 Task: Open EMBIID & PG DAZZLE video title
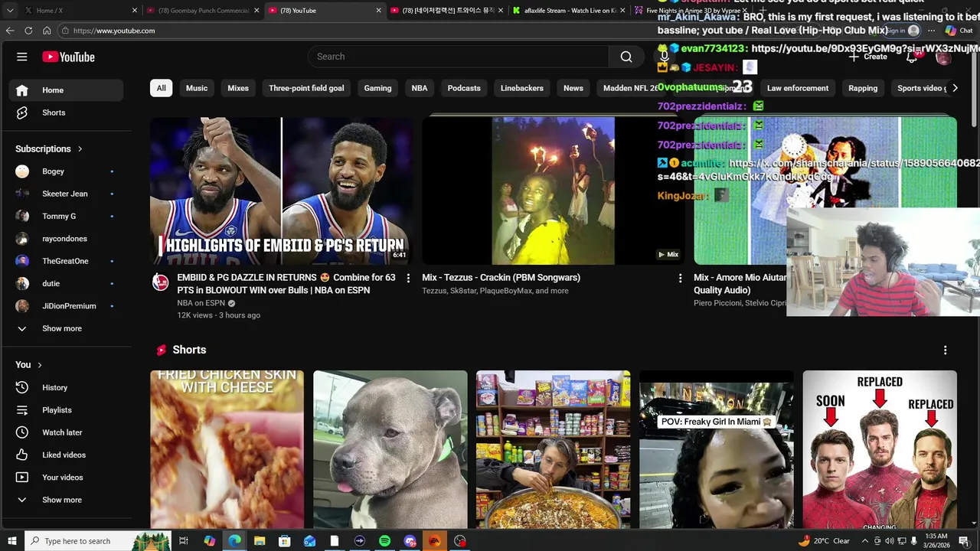click(286, 284)
